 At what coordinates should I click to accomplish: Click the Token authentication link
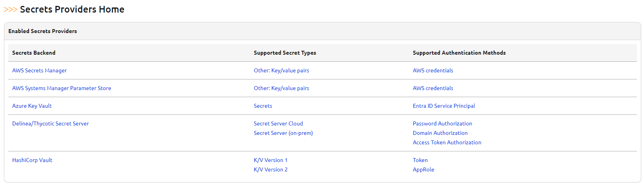420,160
